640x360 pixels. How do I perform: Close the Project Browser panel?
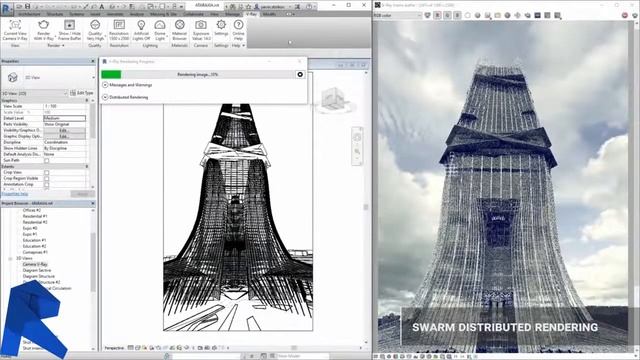pyautogui.click(x=93, y=203)
